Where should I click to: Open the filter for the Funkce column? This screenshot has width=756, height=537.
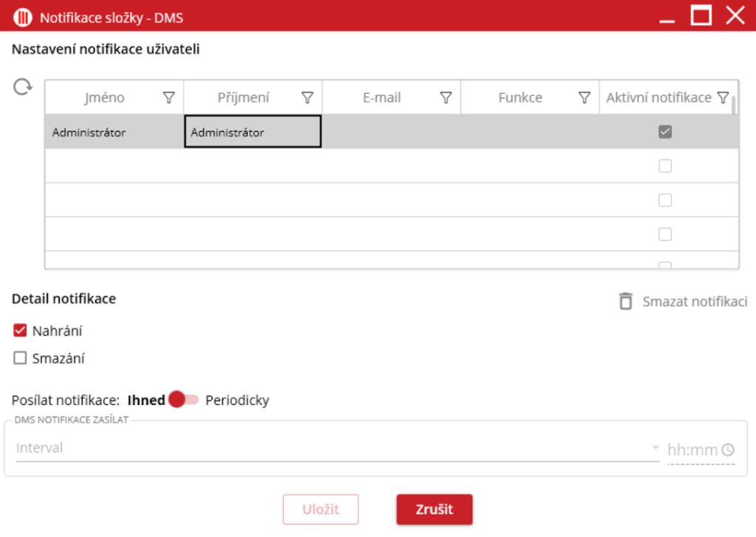point(584,97)
